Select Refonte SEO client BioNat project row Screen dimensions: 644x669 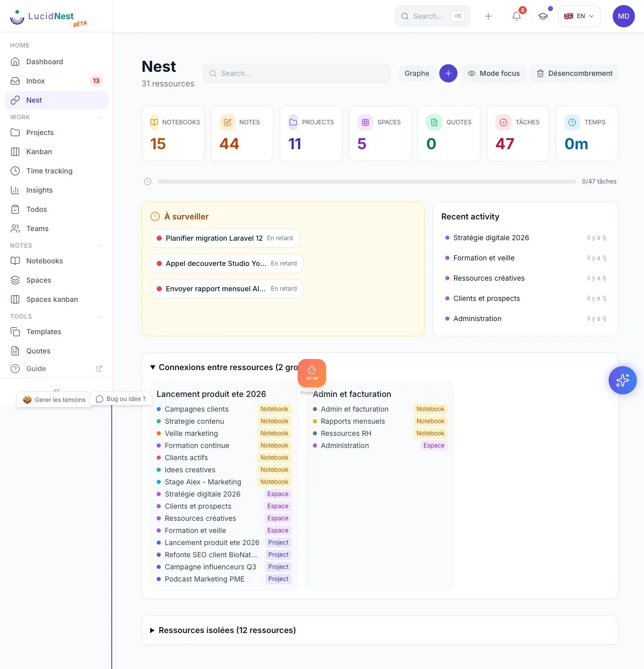[224, 555]
